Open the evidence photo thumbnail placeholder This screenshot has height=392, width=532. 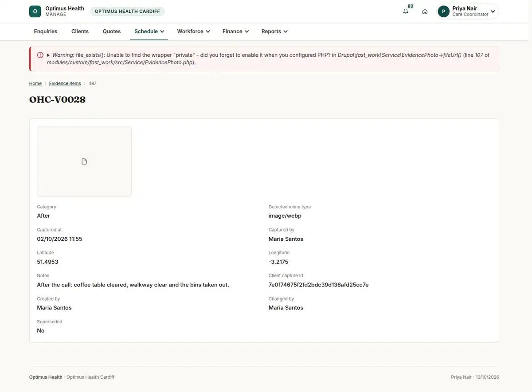tap(84, 161)
